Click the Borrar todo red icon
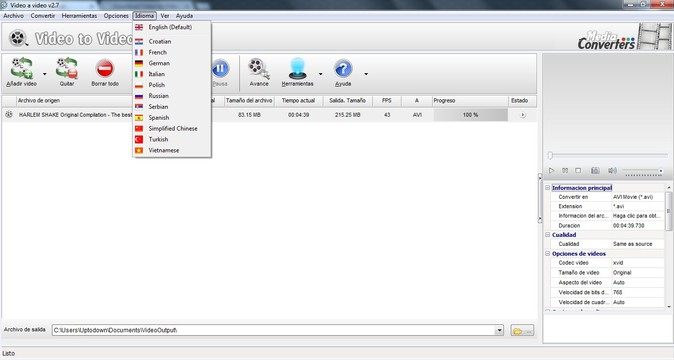The width and height of the screenshot is (674, 360). coord(105,68)
